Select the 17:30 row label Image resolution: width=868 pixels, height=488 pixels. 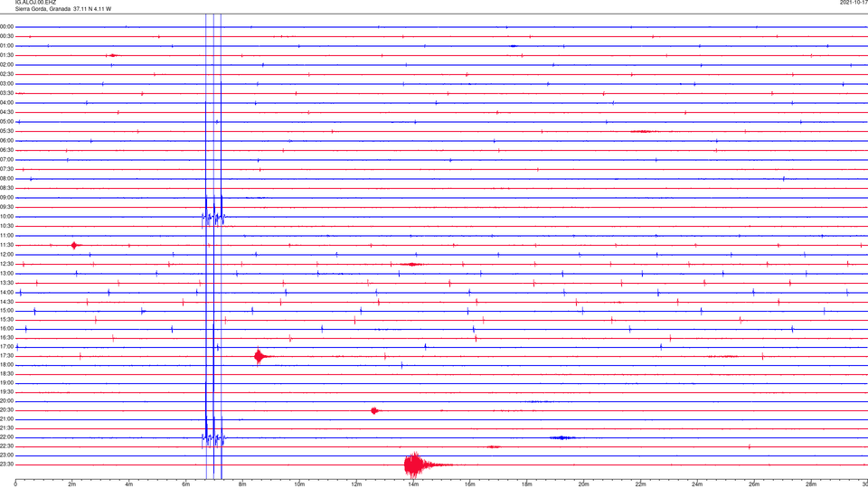(x=7, y=356)
